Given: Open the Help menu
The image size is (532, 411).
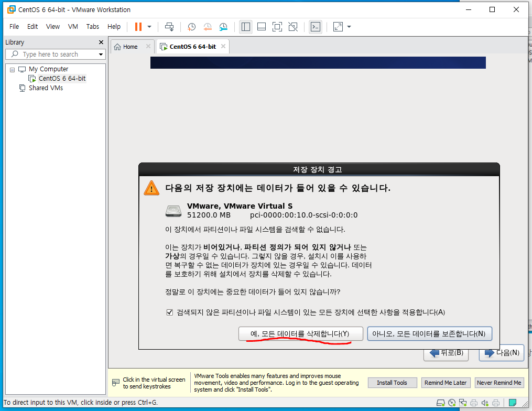Looking at the screenshot, I should coord(114,26).
